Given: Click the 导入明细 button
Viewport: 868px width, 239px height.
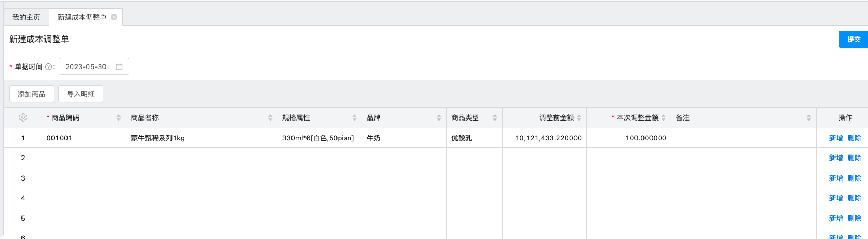Looking at the screenshot, I should [x=81, y=94].
